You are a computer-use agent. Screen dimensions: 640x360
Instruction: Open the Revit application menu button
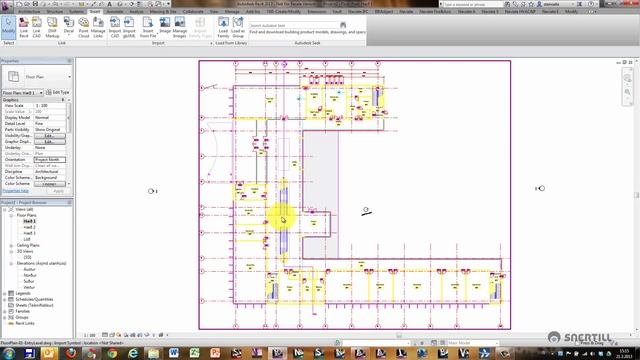point(7,6)
